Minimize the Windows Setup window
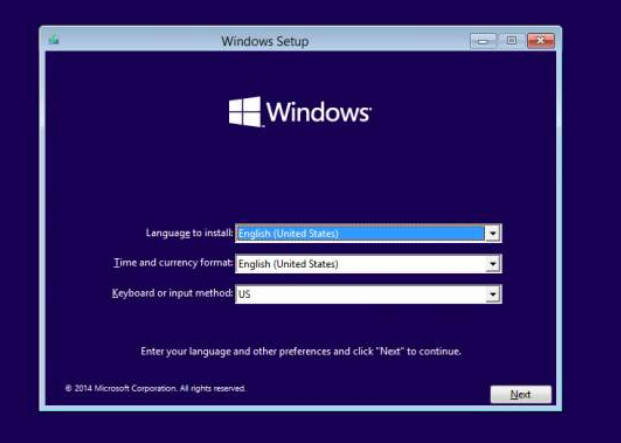 [483, 41]
